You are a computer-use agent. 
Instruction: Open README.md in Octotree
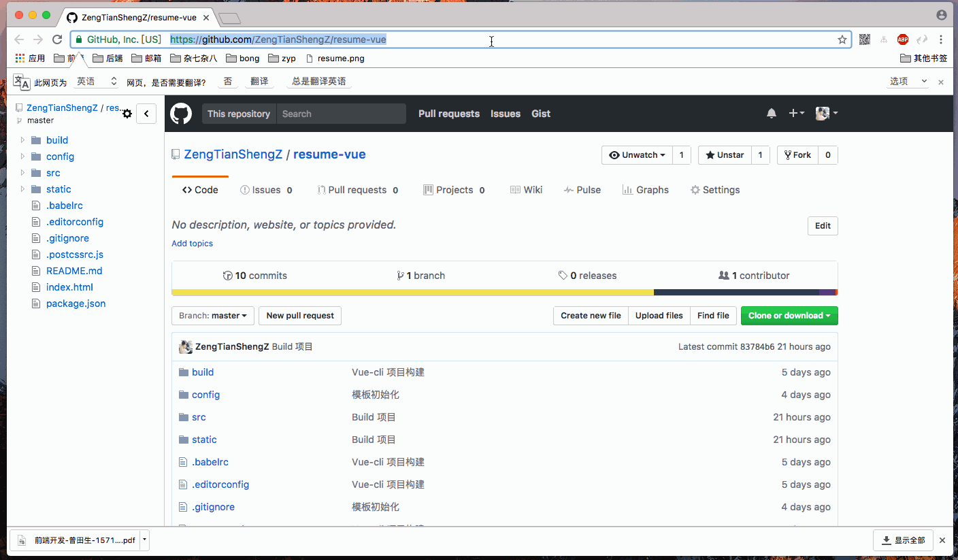[x=74, y=271]
